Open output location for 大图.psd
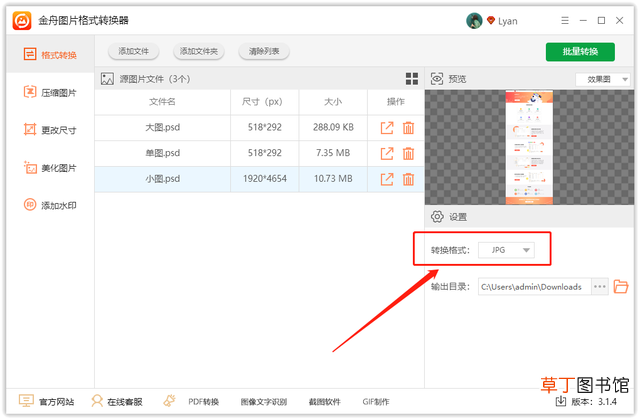Viewport: 640px width, 420px height. (387, 128)
